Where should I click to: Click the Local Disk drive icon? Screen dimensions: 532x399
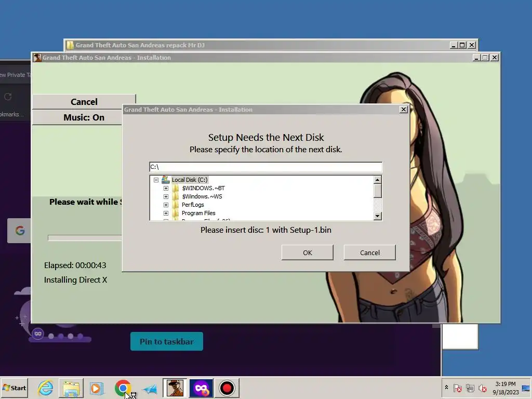click(x=166, y=180)
